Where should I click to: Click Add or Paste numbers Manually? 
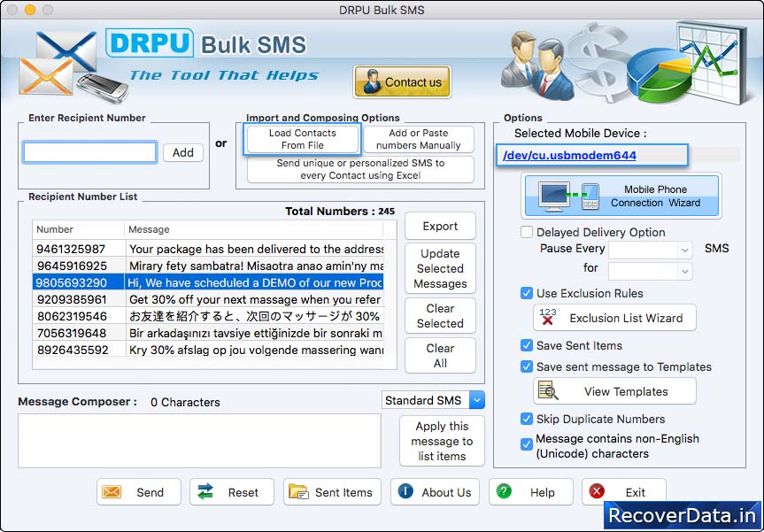point(418,139)
